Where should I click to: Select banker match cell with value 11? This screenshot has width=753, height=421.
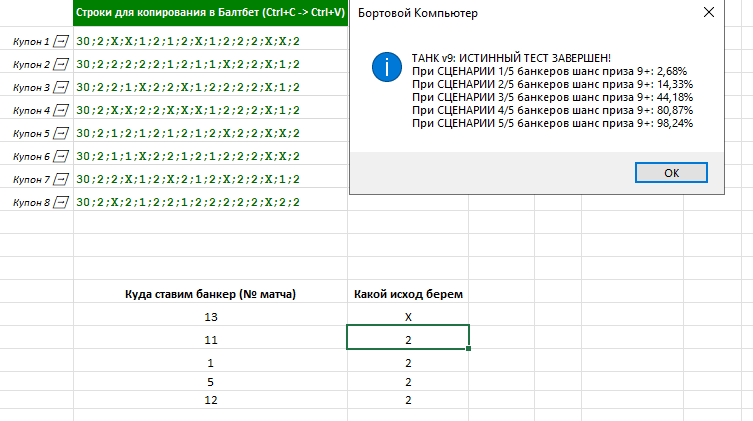coord(210,337)
